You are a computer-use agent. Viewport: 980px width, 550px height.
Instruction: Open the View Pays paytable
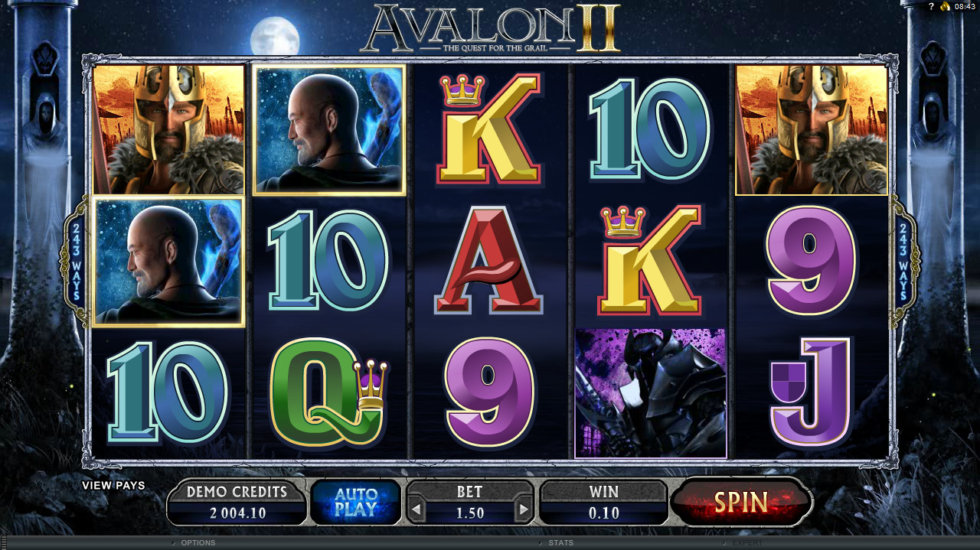pos(113,485)
